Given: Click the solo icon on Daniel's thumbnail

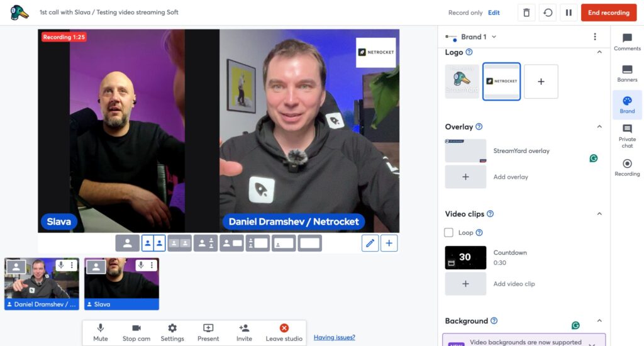Looking at the screenshot, I should [16, 267].
